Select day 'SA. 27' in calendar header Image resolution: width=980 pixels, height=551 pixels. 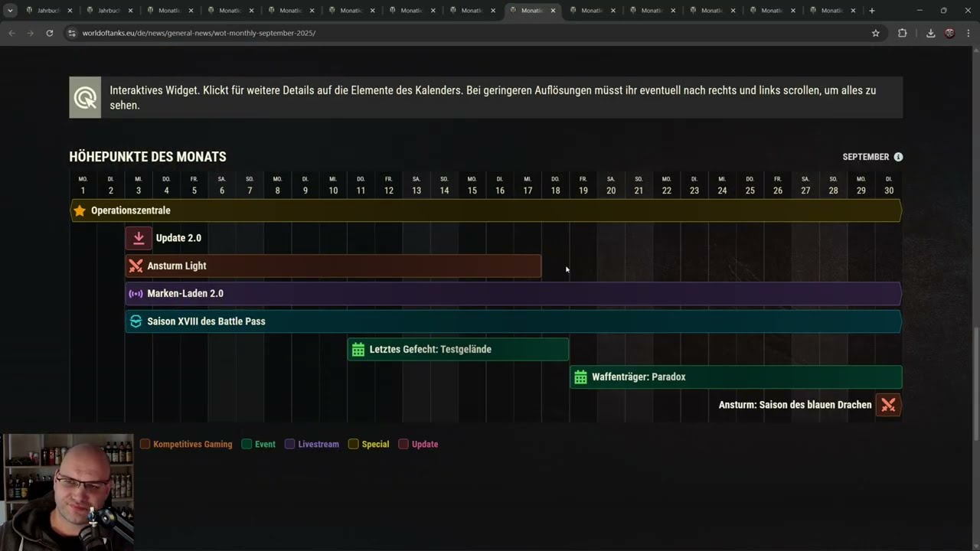tap(805, 185)
